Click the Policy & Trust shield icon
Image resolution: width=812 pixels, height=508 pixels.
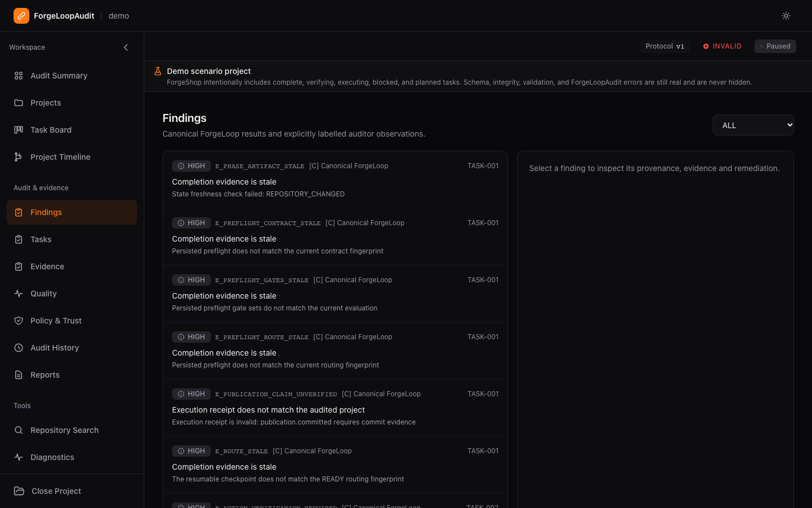tap(19, 321)
